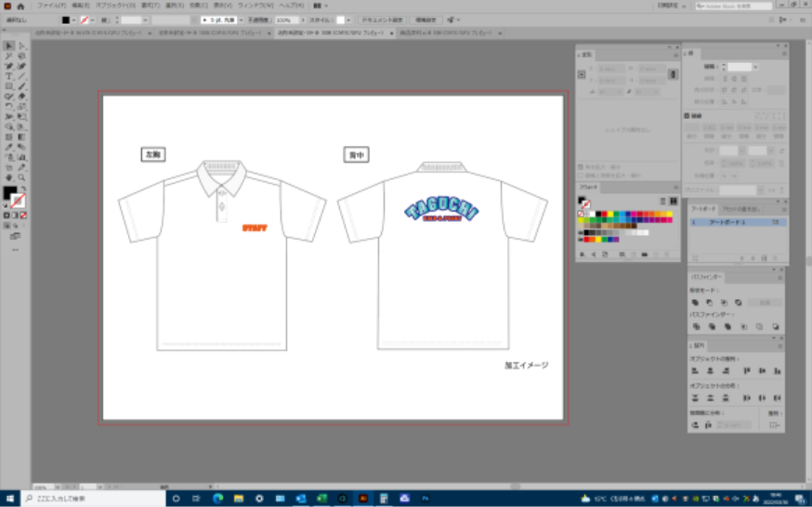Open Photoshop from the taskbar
Screen dimensions: 812x507
click(x=426, y=499)
